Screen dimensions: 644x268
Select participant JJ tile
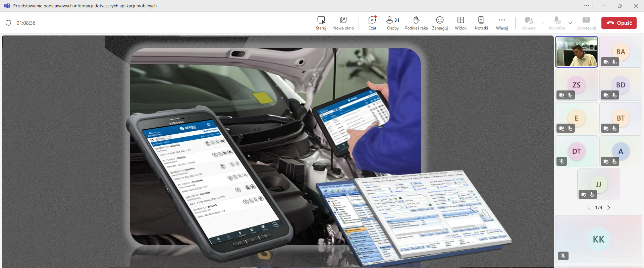[599, 185]
